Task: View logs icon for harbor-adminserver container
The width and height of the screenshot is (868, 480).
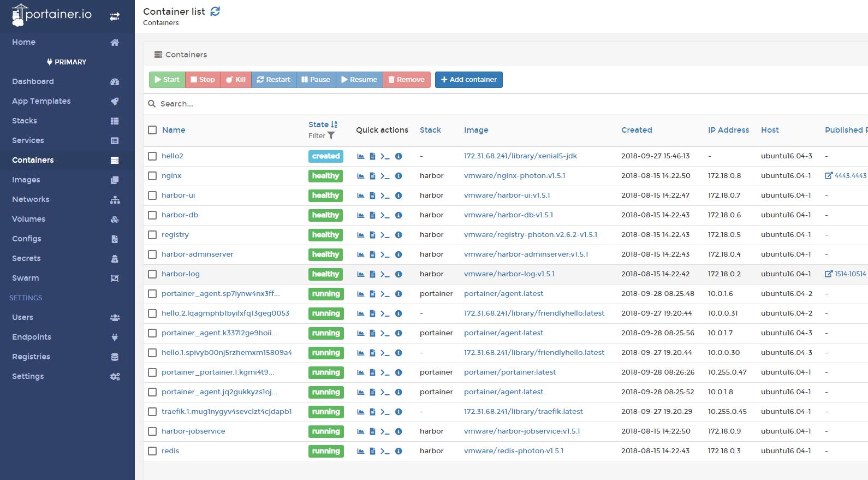Action: click(372, 254)
